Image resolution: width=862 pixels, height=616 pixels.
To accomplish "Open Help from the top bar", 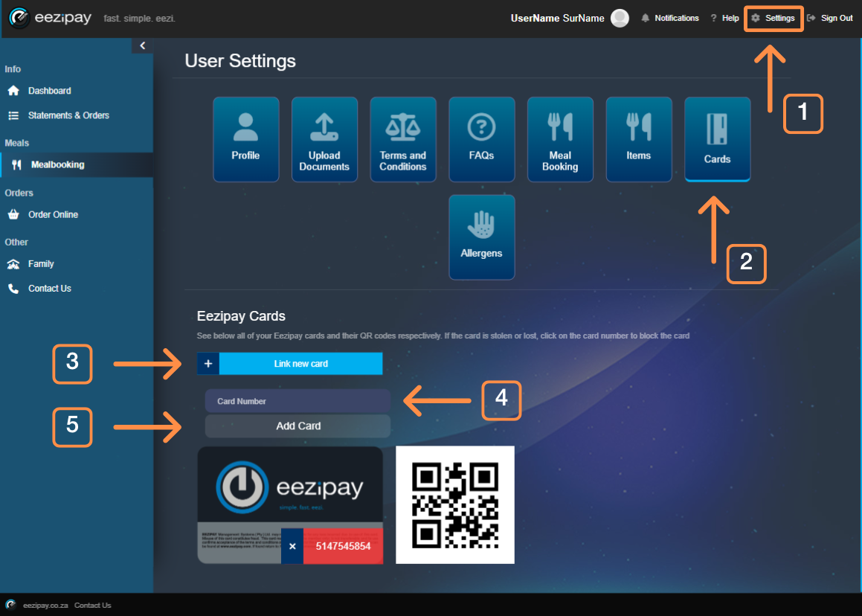I will [724, 18].
